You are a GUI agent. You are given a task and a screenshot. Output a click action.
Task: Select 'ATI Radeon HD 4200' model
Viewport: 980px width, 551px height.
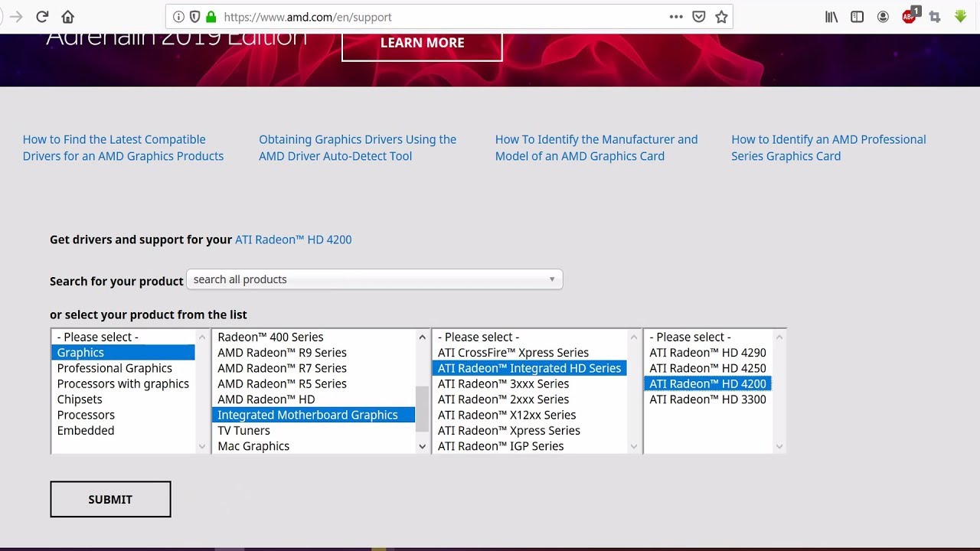[708, 383]
